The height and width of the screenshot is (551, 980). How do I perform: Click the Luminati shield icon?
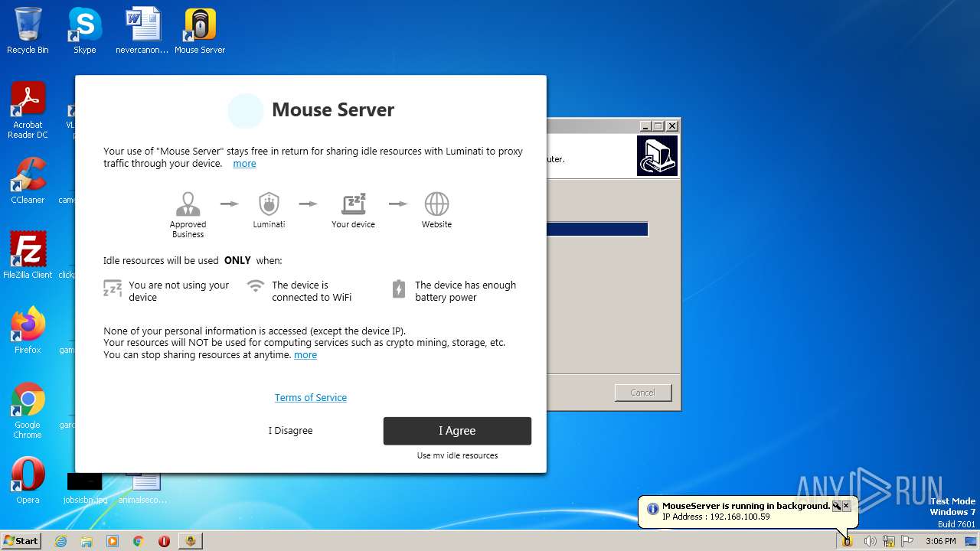click(268, 204)
